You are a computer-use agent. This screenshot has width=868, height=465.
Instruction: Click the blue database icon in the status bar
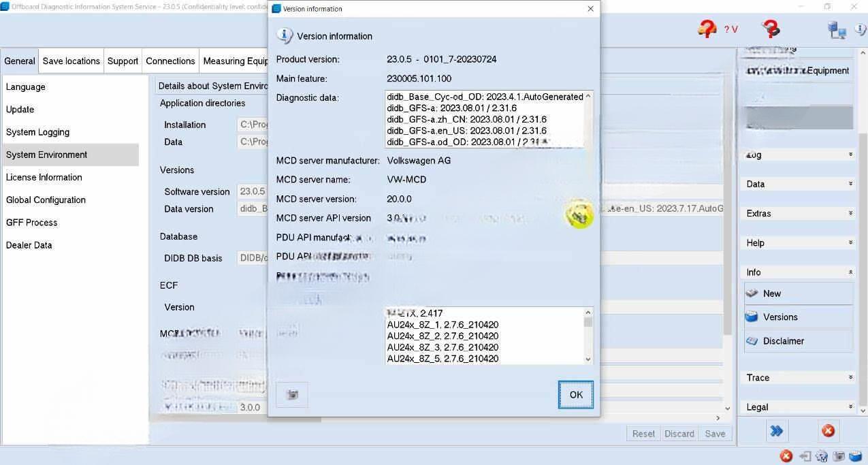click(856, 456)
